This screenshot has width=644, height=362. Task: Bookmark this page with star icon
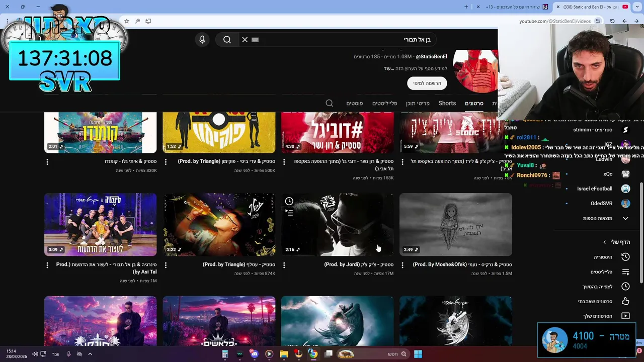(127, 21)
